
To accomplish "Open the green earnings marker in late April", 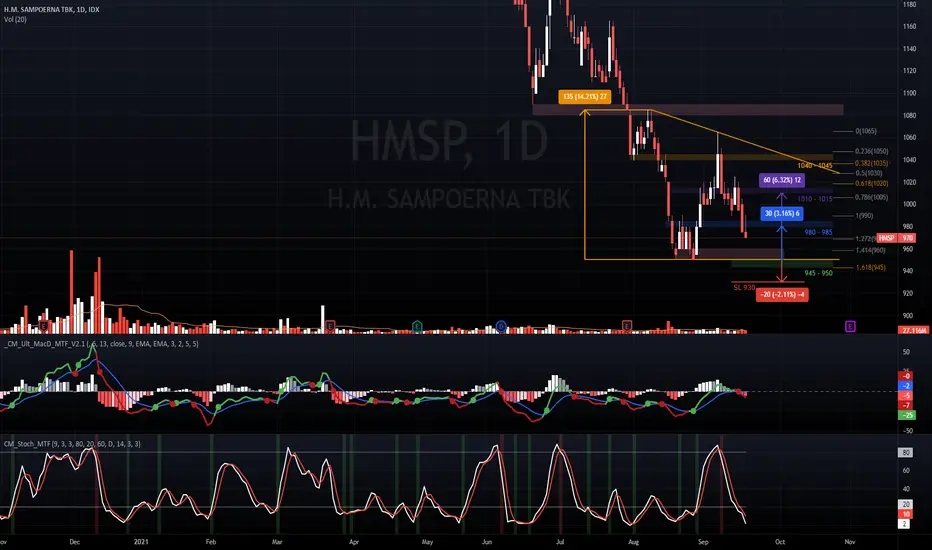I will (x=417, y=326).
